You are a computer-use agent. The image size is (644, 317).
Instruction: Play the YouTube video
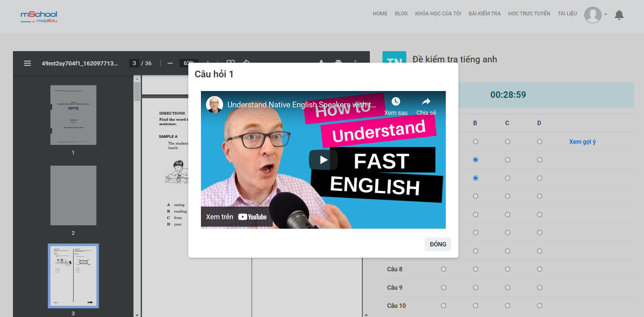(323, 160)
